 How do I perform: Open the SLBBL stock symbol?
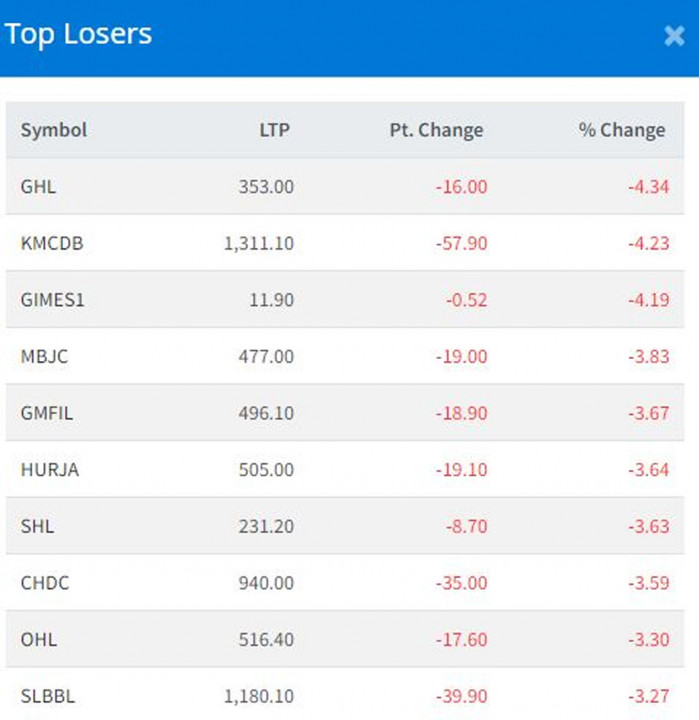47,696
